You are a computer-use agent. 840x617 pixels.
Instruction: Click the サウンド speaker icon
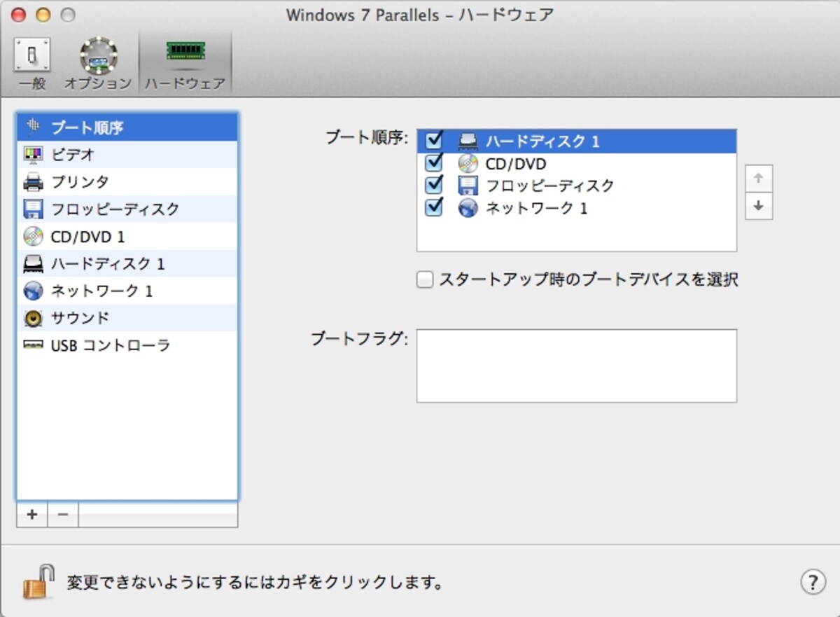(33, 318)
